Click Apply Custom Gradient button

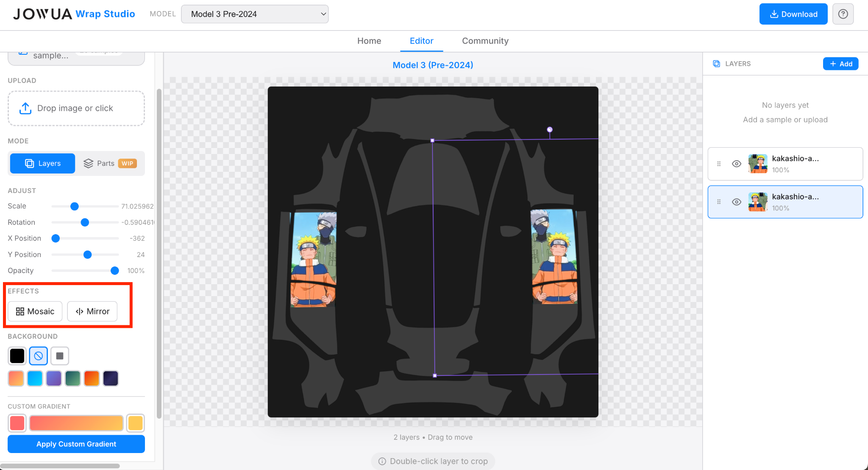76,444
